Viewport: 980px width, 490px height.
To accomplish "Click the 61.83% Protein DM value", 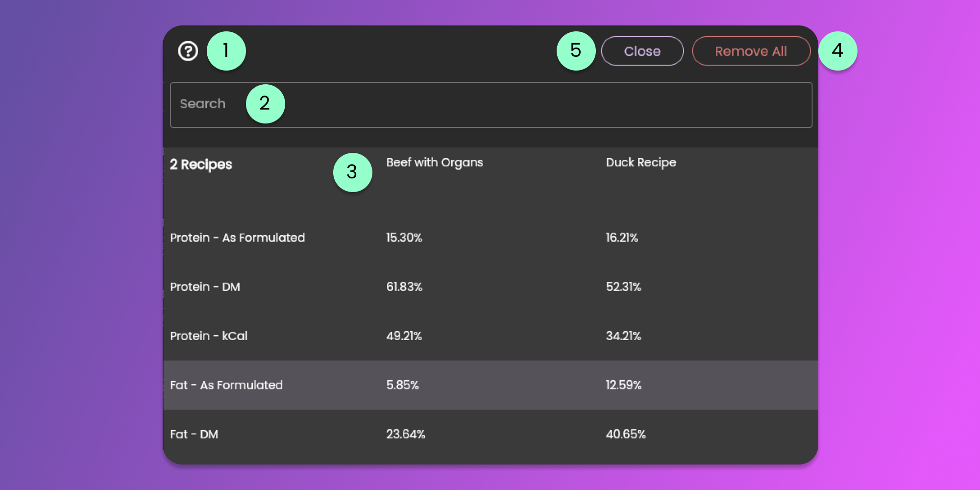I will click(x=404, y=287).
